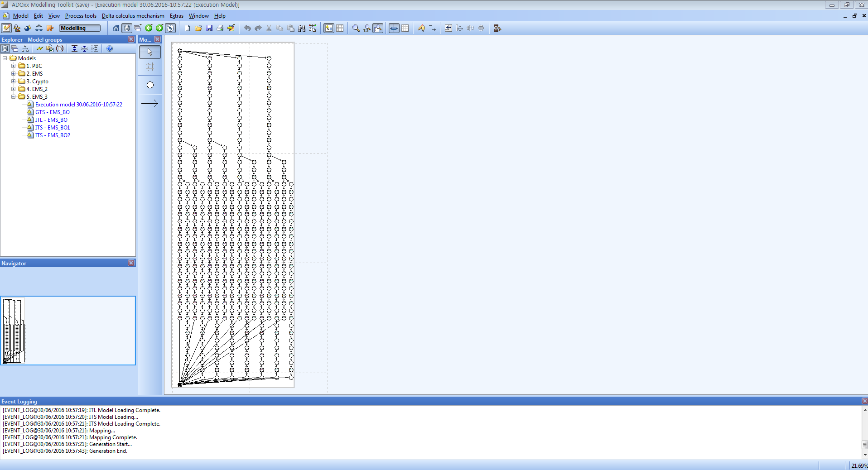Close the Navigator panel

(x=131, y=263)
